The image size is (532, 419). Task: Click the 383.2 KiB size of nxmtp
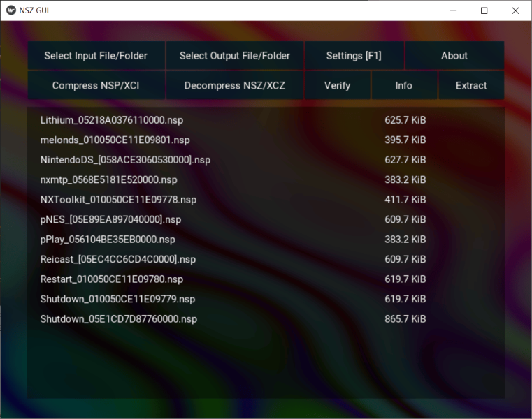pyautogui.click(x=405, y=179)
